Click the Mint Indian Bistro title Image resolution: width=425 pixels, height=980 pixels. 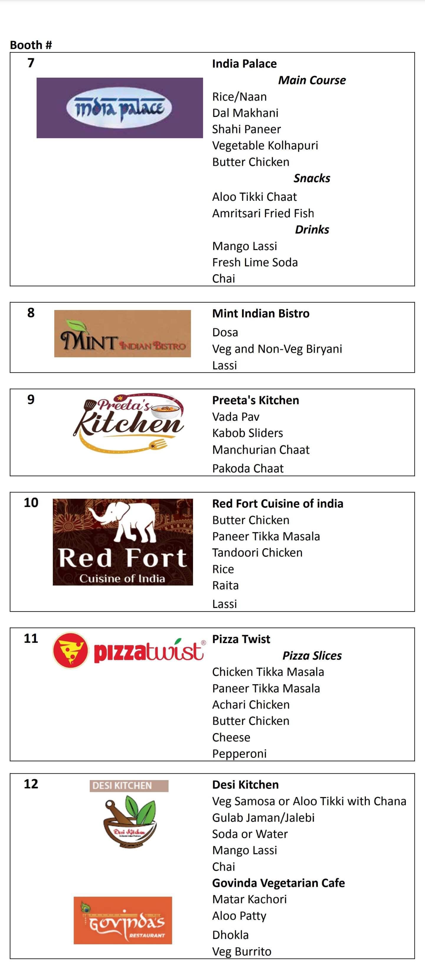[x=260, y=314]
